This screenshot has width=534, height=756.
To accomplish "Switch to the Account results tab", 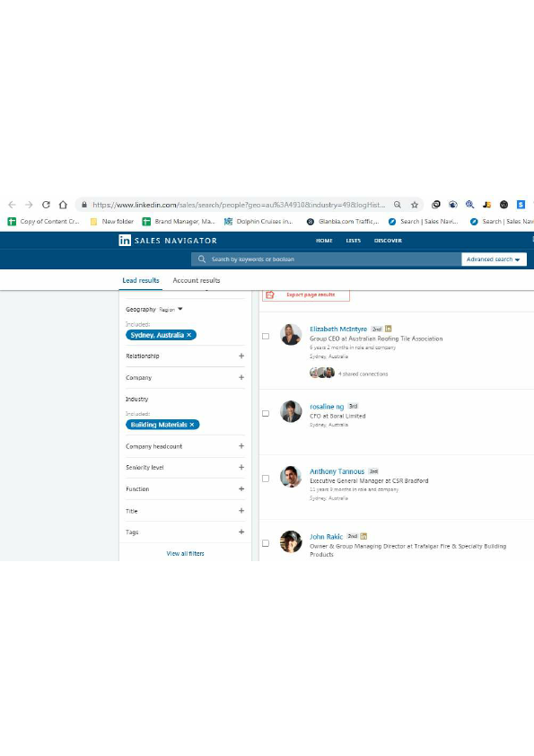I will tap(197, 280).
